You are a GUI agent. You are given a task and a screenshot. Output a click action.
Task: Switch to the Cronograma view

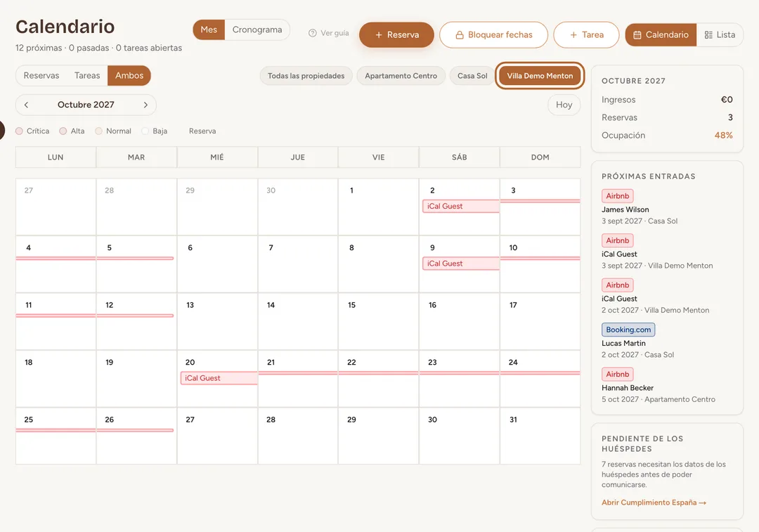257,30
